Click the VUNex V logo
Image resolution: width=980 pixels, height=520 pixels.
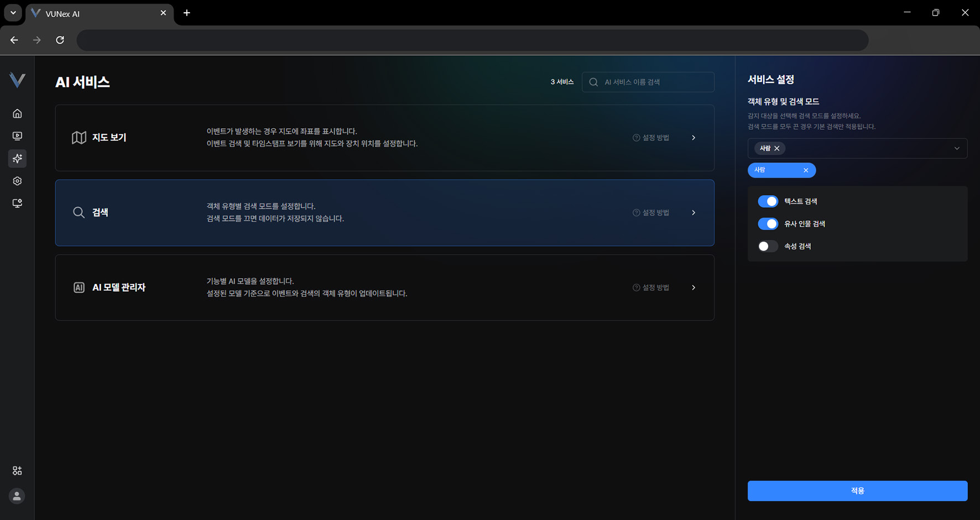17,80
